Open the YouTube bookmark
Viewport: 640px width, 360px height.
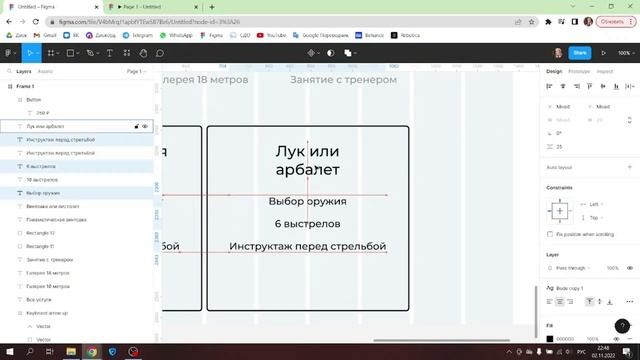click(x=271, y=36)
